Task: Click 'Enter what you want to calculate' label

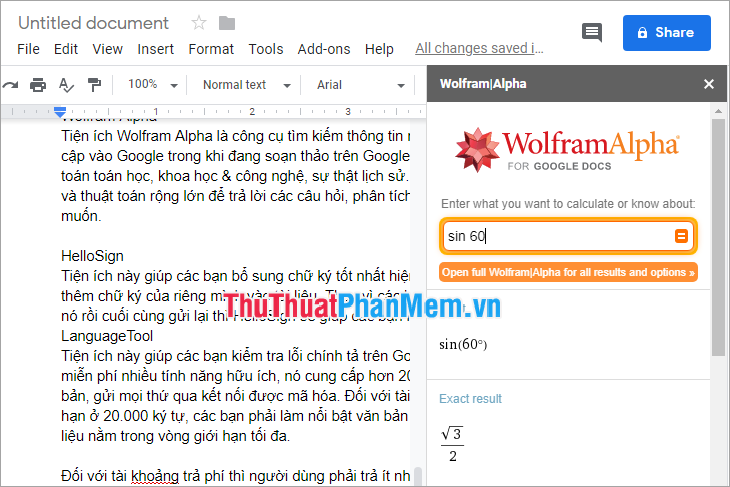Action: tap(568, 203)
